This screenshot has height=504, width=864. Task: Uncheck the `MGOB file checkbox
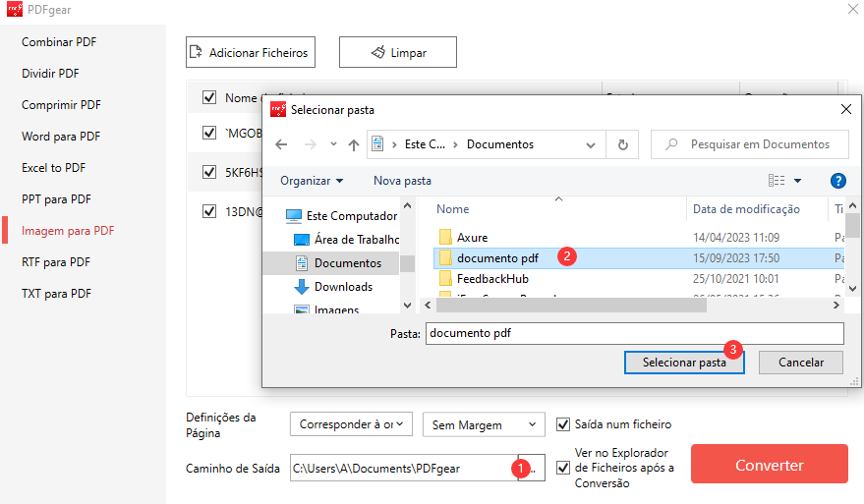click(208, 133)
